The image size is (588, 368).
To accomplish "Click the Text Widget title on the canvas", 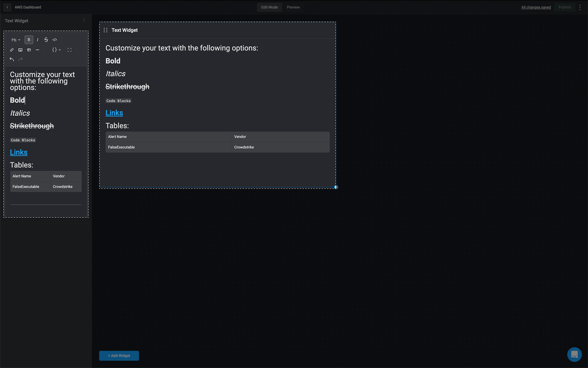I will point(125,30).
